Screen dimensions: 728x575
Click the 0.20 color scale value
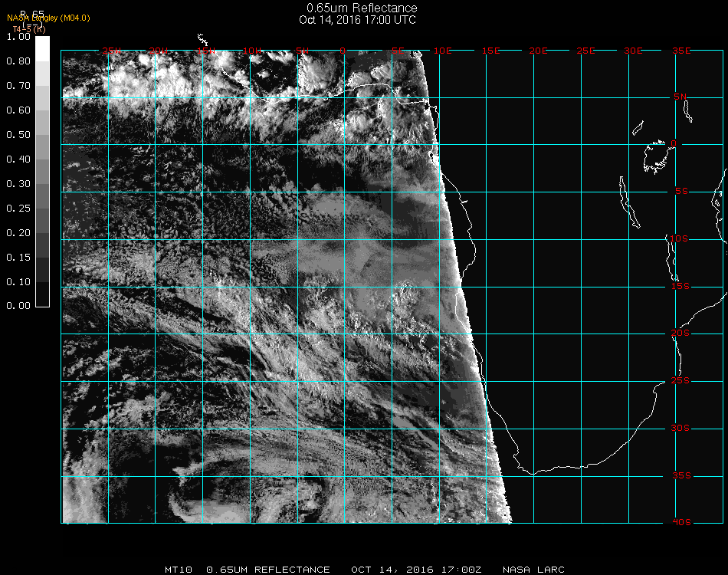tap(18, 233)
